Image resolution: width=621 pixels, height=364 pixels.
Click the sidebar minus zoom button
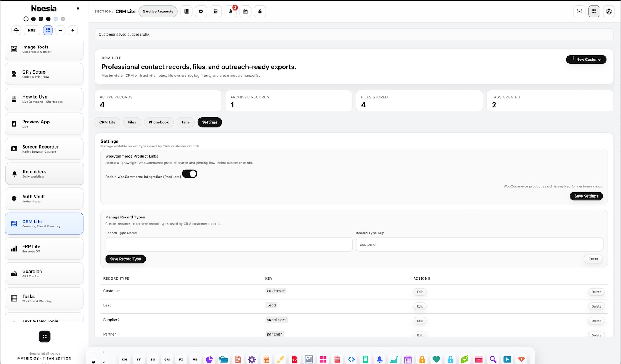click(x=60, y=30)
